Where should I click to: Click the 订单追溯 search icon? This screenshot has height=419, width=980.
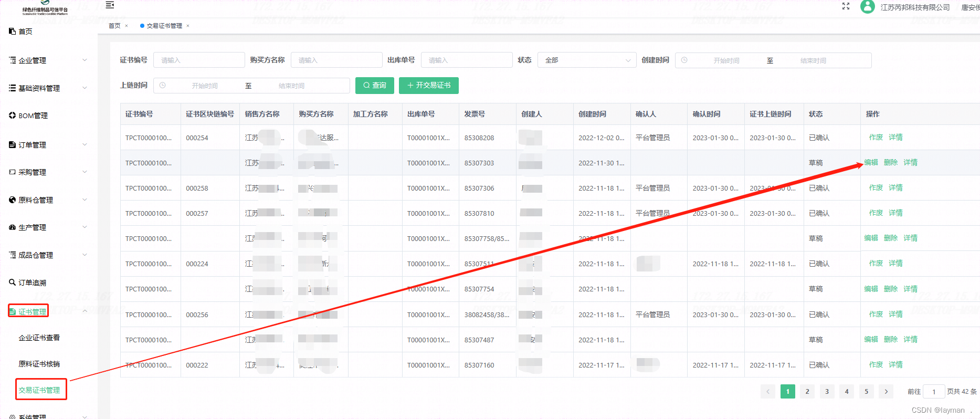point(13,282)
